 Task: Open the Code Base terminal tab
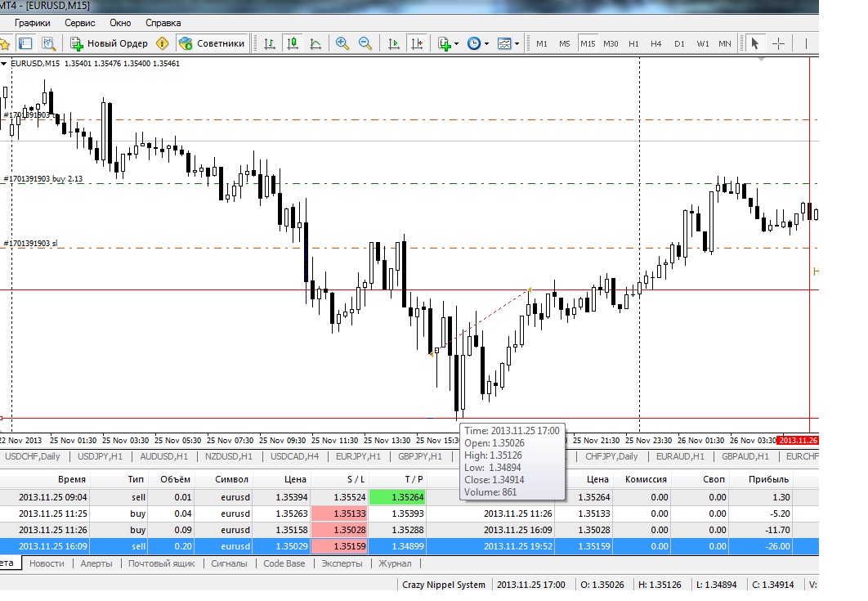(x=284, y=563)
